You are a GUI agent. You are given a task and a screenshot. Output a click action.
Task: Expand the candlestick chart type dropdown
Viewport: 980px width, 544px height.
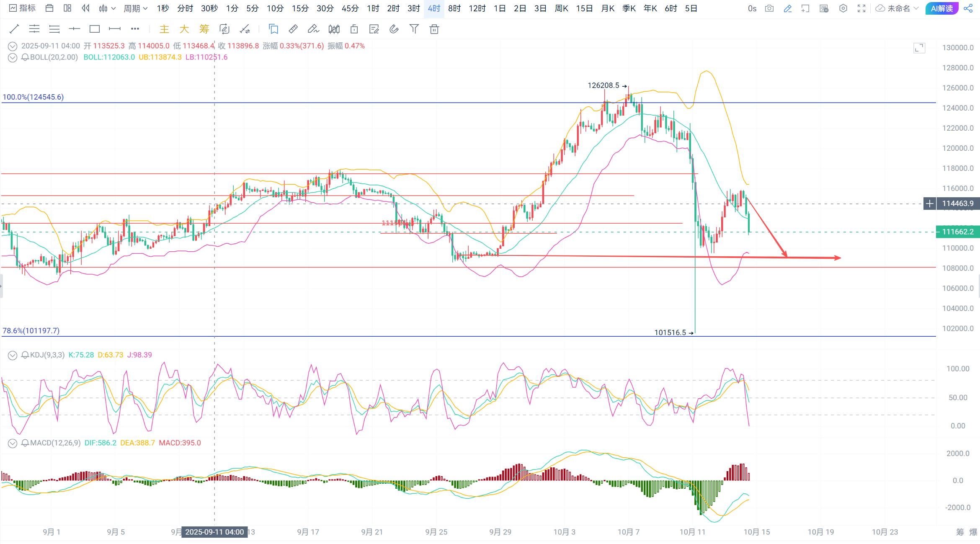[108, 8]
